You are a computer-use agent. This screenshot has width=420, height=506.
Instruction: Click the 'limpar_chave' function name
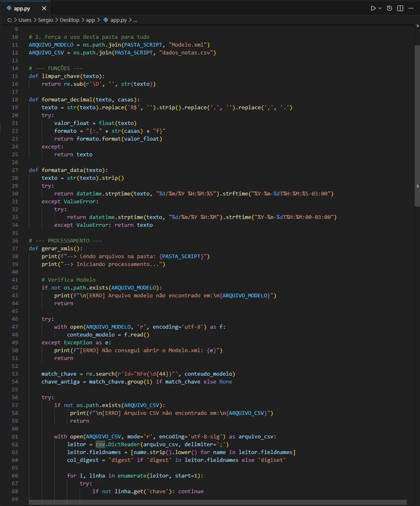61,76
